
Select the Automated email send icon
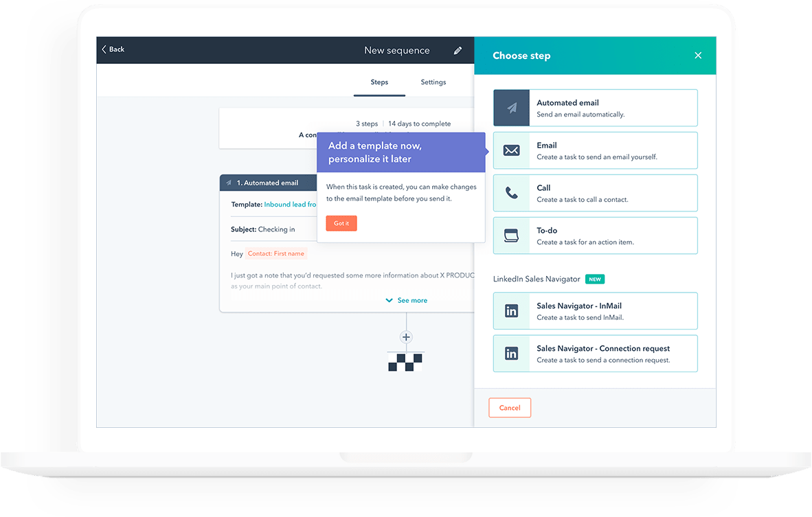coord(511,108)
